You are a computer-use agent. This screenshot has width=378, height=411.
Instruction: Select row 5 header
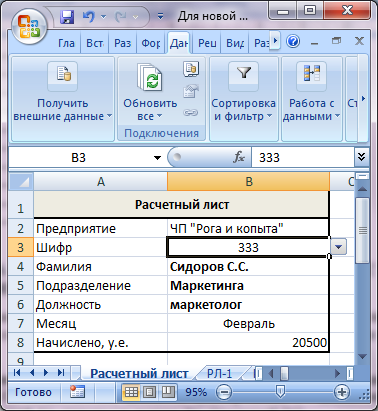point(21,285)
